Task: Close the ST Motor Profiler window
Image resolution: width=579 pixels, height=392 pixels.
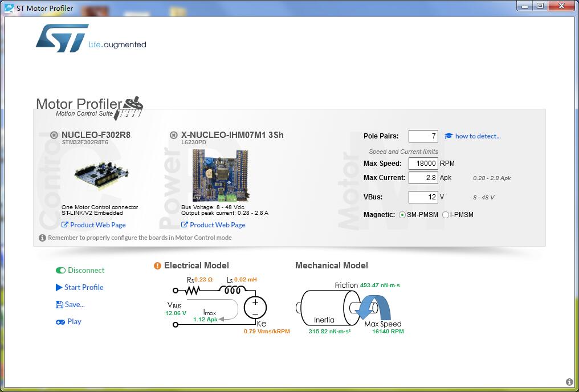Action: [561, 6]
